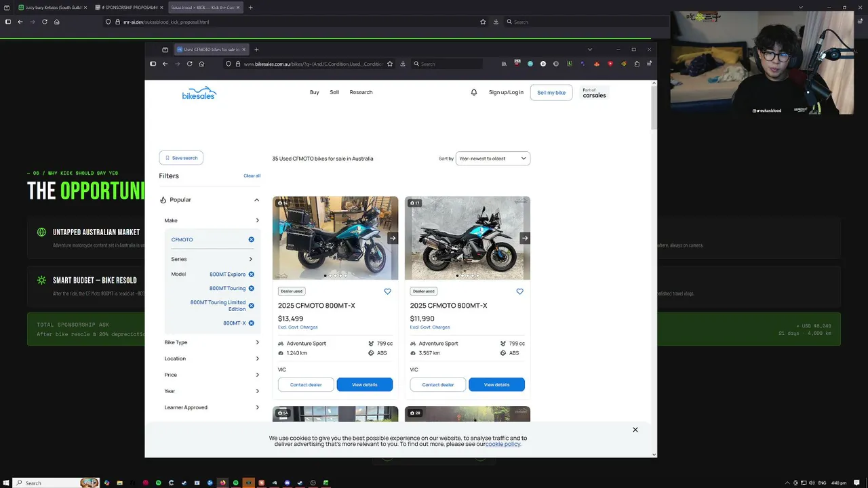868x488 pixels.
Task: Open Firefox library icon in bikesales window
Action: 504,64
